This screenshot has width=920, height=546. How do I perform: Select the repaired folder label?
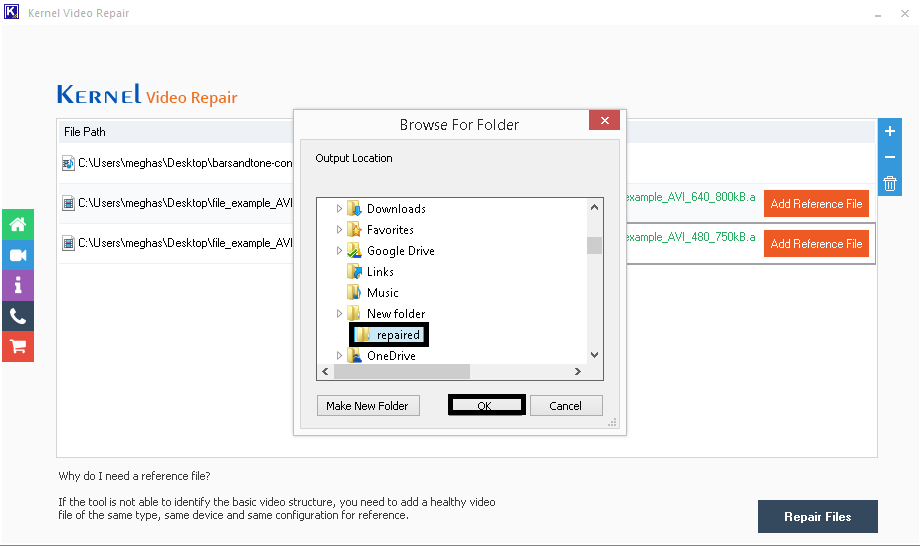click(398, 335)
